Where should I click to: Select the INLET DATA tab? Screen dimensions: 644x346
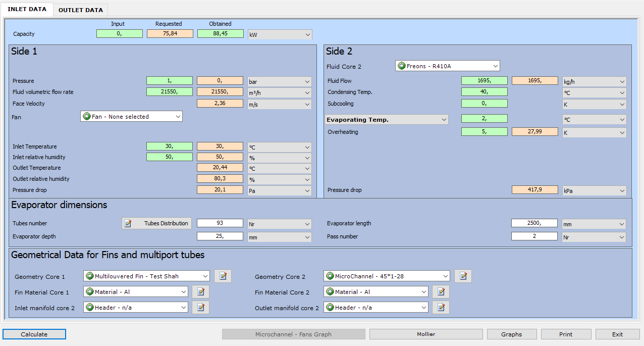pos(27,10)
